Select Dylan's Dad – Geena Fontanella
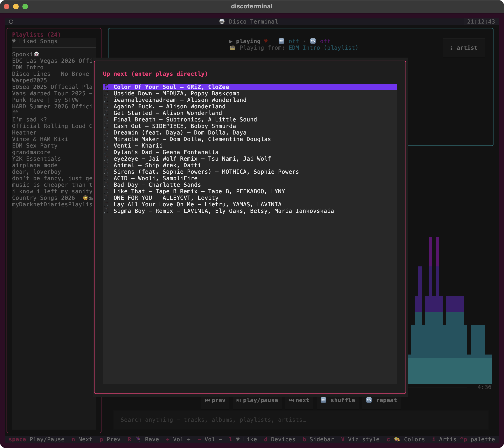The image size is (504, 448). tap(250, 152)
